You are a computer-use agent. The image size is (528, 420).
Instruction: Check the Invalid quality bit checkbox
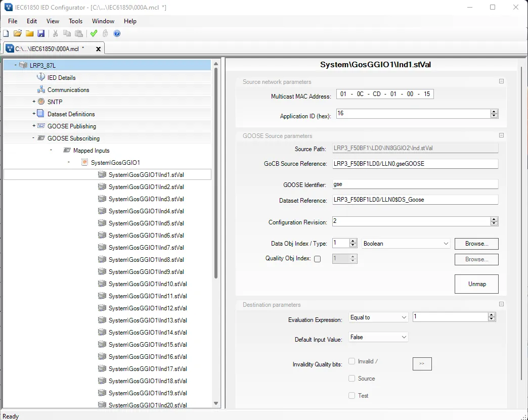tap(352, 361)
